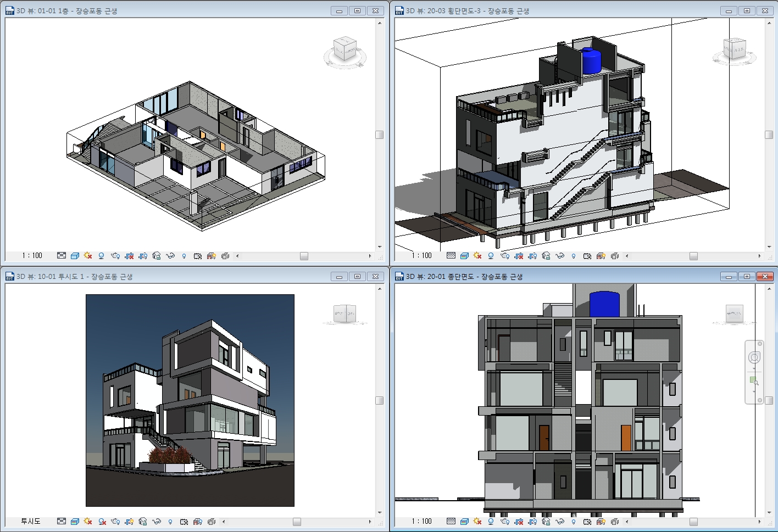Toggle shadows in 10-01 투시도 view

[102, 522]
